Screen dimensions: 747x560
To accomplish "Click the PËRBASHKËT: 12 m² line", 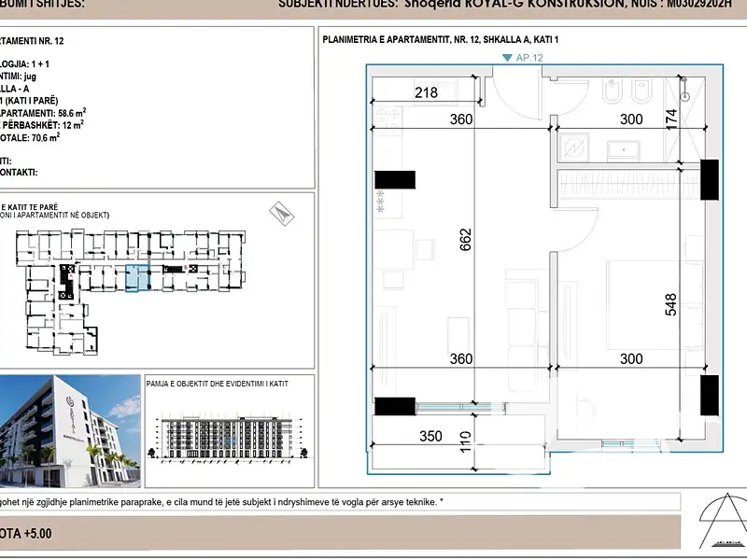I will tap(42, 125).
